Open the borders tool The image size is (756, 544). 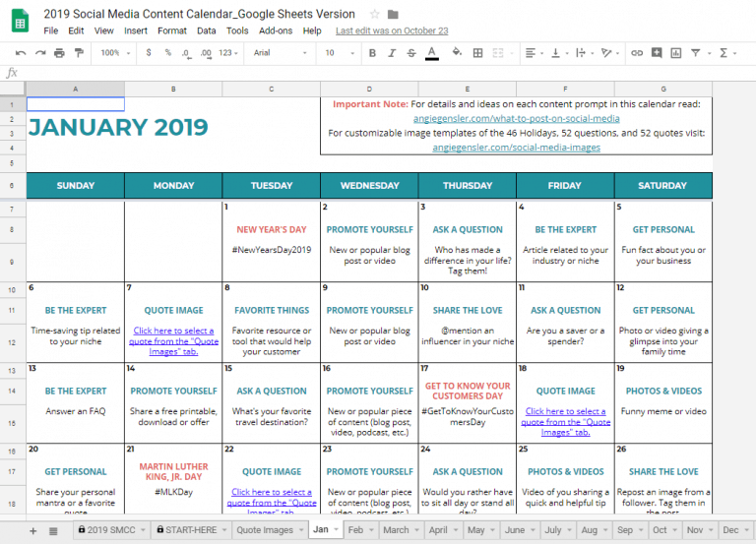477,53
